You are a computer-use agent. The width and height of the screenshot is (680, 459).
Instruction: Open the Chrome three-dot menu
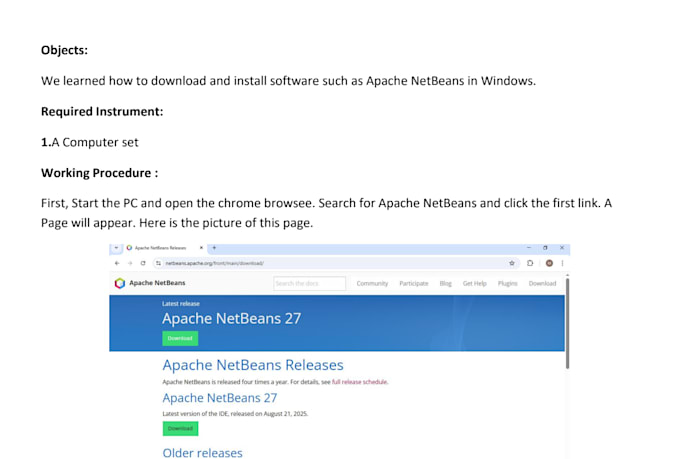click(x=562, y=263)
